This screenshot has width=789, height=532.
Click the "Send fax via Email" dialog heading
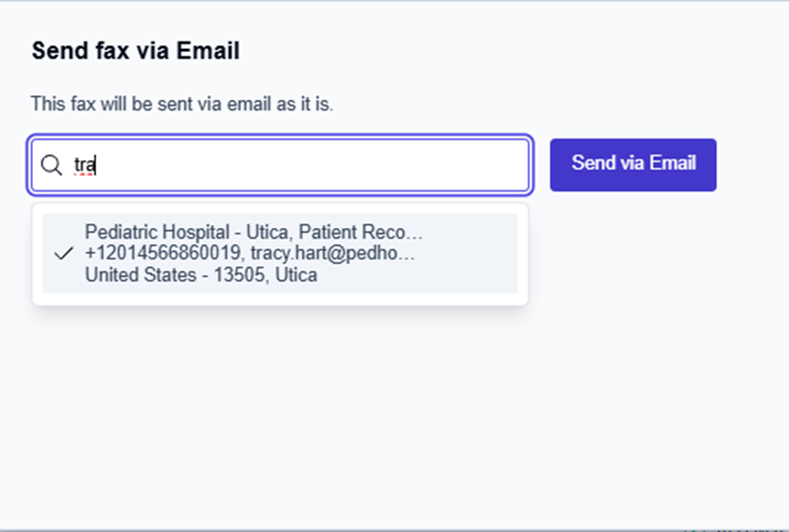tap(135, 51)
